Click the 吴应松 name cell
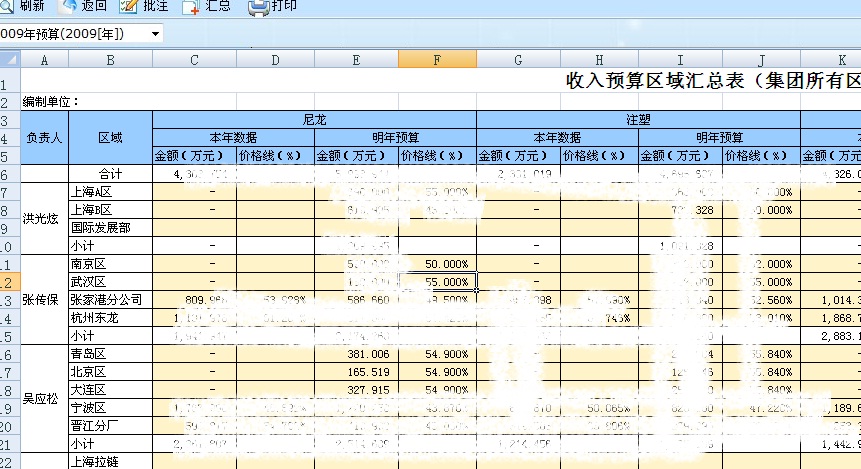This screenshot has height=469, width=861. (44, 399)
